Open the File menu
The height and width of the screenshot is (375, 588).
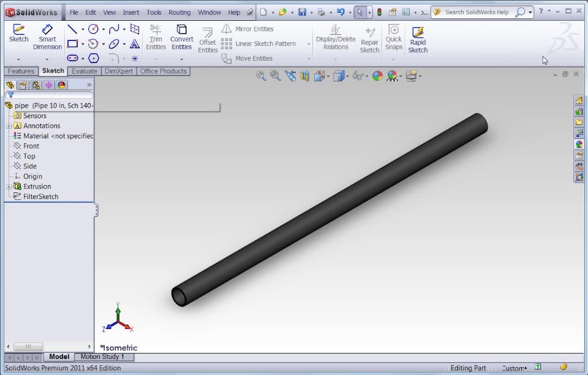[x=74, y=12]
